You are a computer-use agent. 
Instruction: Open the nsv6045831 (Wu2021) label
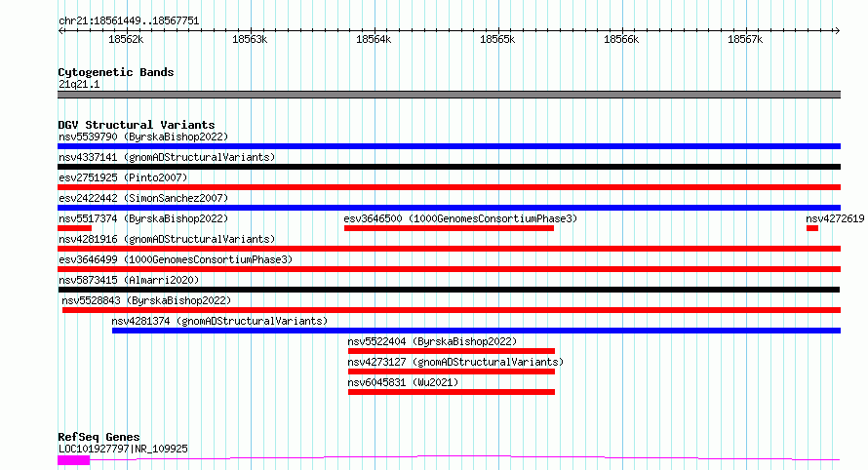click(x=403, y=382)
